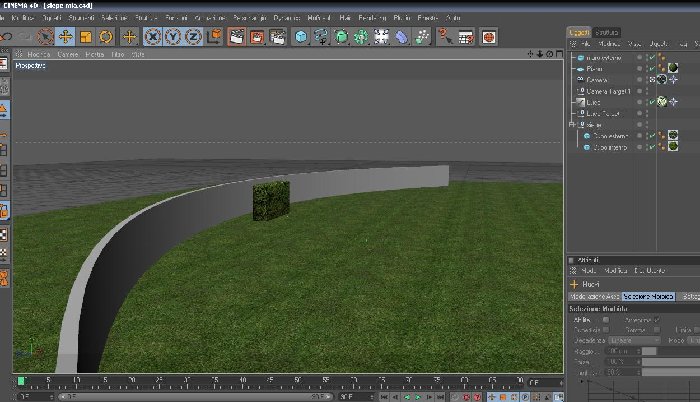Open the Rendering menu
The width and height of the screenshot is (700, 402).
(372, 18)
